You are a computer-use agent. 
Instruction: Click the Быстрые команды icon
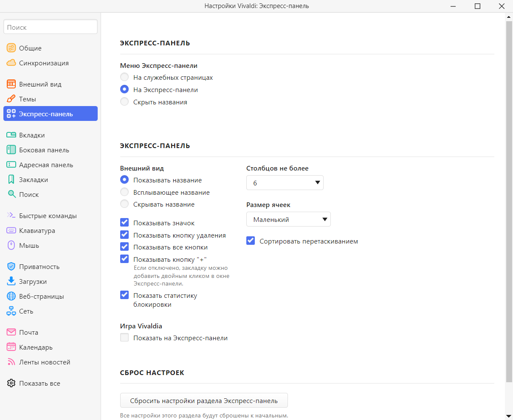(x=11, y=216)
